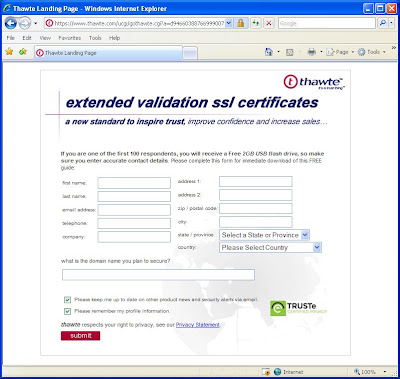Click the magnifier Search button

click(383, 23)
